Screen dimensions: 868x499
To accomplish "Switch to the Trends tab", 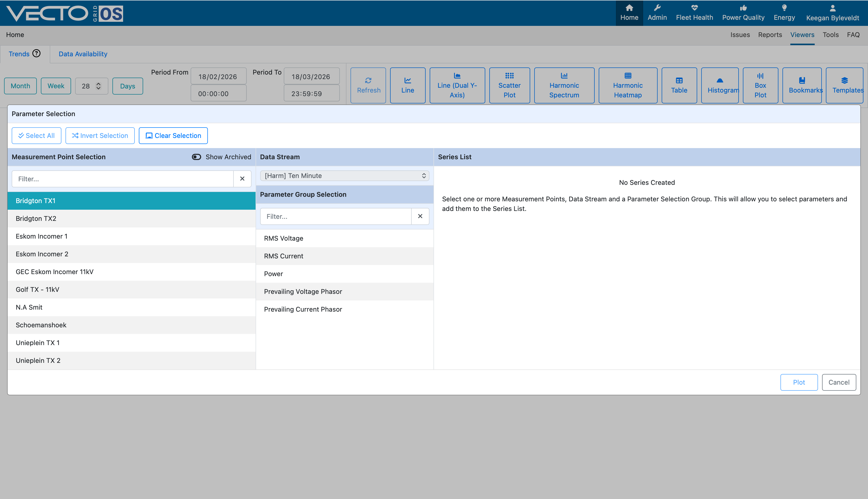I will (19, 54).
